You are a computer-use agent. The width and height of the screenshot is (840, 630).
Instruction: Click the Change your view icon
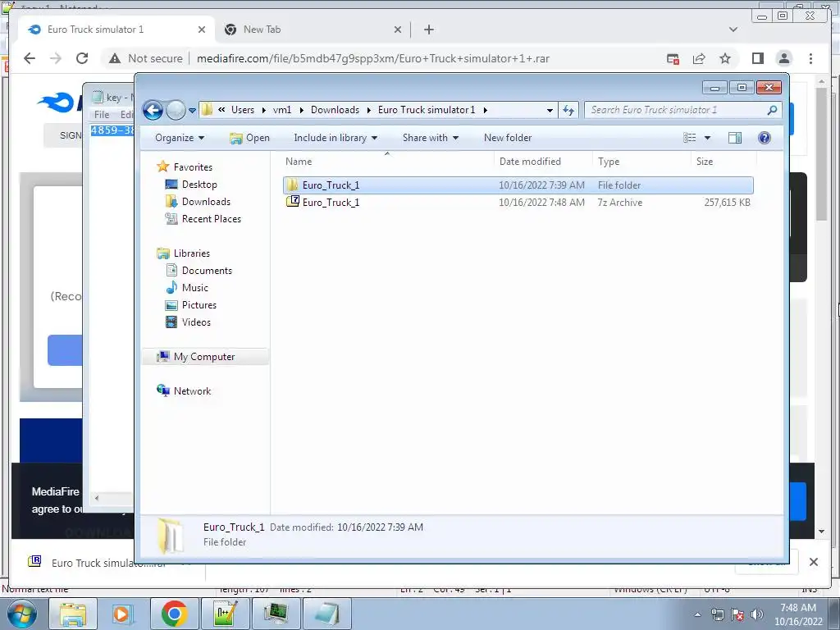point(689,138)
